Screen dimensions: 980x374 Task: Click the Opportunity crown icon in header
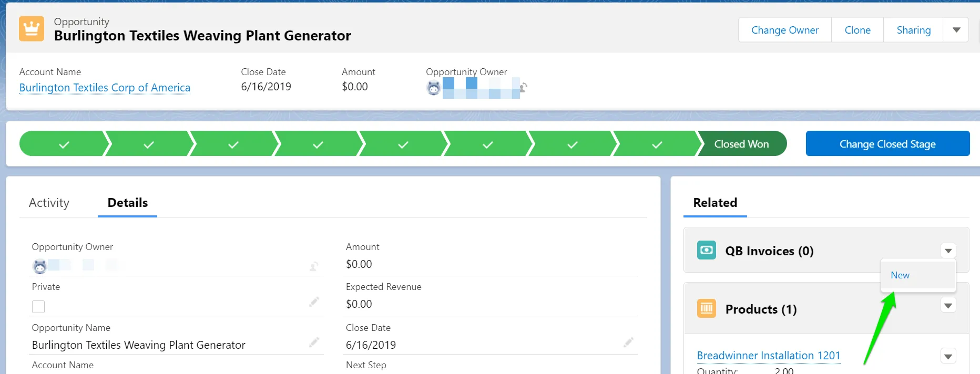(x=32, y=28)
